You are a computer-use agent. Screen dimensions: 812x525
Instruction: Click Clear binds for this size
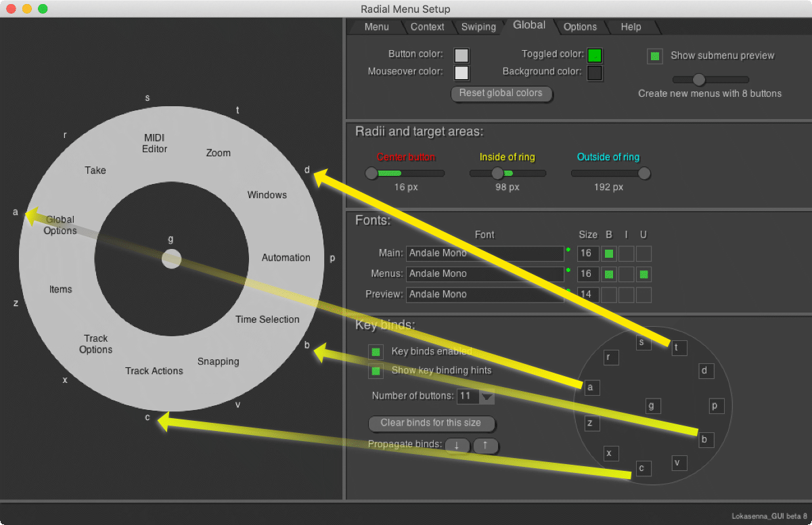(x=431, y=423)
